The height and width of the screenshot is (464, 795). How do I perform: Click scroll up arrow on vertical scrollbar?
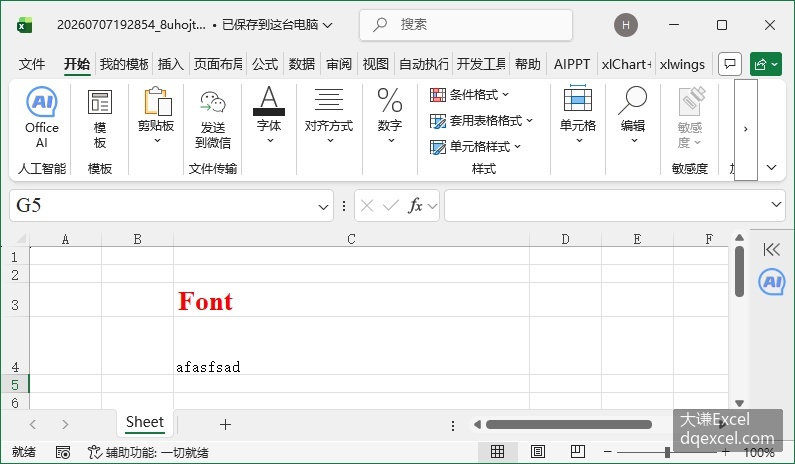tap(739, 237)
